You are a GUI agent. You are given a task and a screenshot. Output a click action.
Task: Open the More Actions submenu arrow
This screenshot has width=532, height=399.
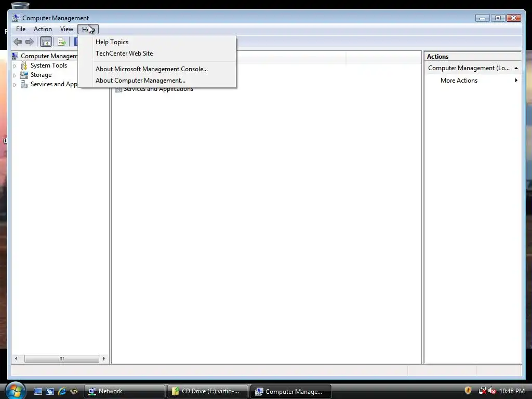[x=516, y=81]
